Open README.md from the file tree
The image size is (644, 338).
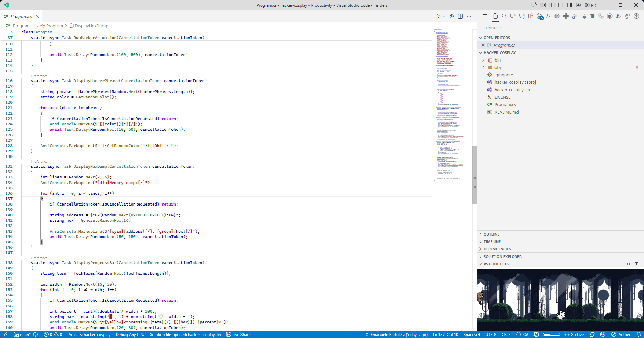(x=506, y=112)
